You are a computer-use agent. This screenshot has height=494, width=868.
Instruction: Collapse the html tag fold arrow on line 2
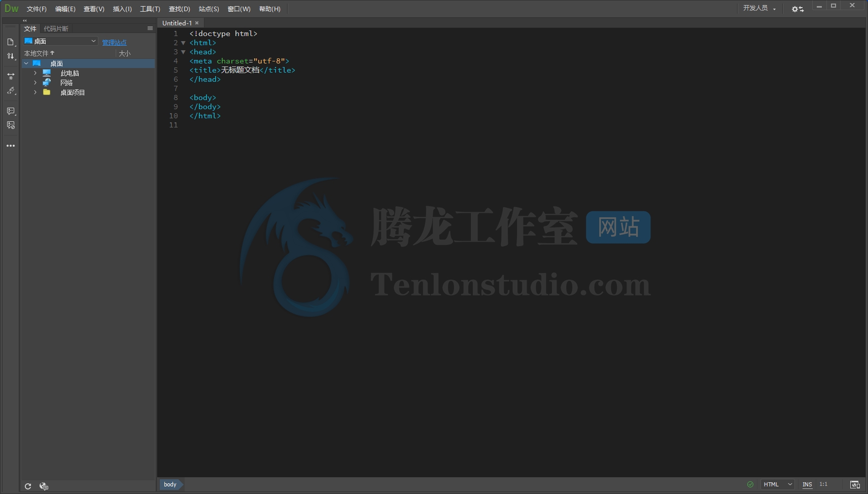[183, 43]
